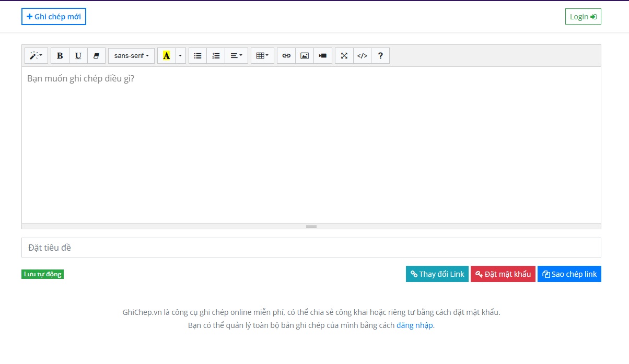Image resolution: width=629 pixels, height=364 pixels.
Task: Click the editor resize handle bar
Action: [311, 226]
